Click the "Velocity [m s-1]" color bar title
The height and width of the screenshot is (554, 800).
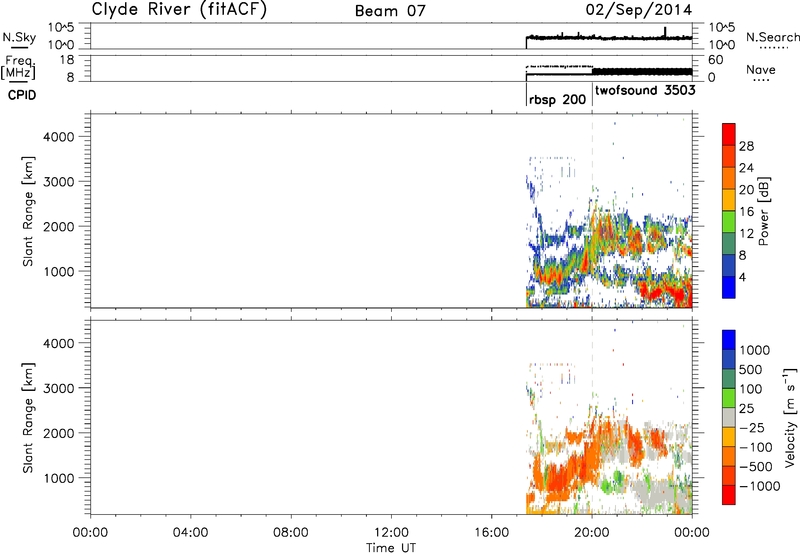[x=790, y=417]
